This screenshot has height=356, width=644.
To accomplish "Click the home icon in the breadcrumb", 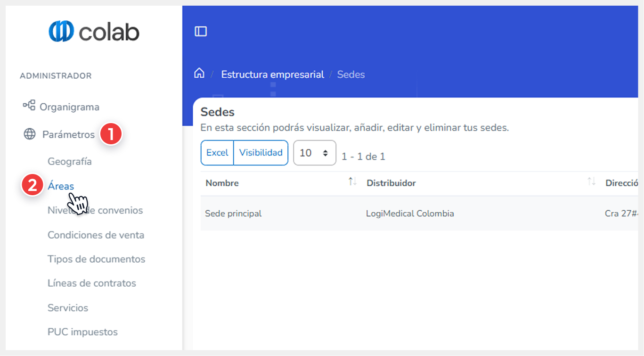I will tap(199, 73).
